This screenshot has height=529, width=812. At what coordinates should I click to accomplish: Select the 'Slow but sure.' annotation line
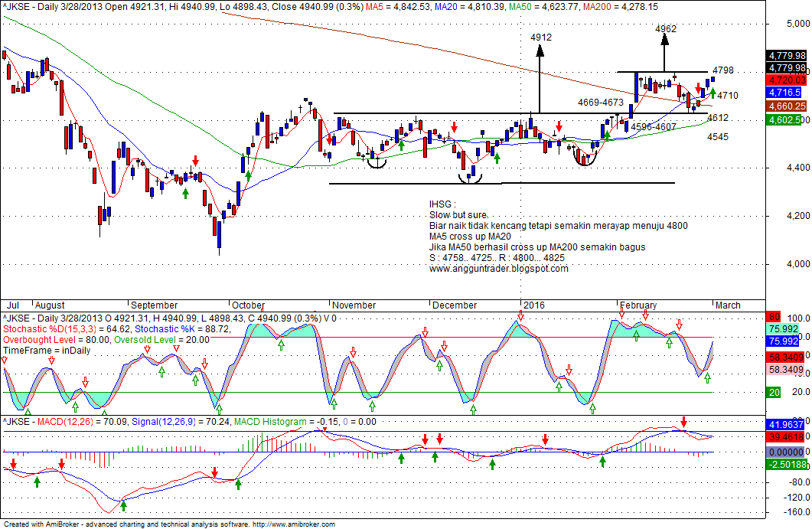point(458,215)
